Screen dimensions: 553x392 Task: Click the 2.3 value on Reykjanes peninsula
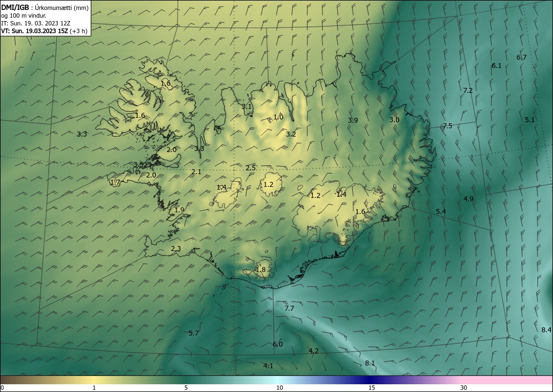(176, 249)
